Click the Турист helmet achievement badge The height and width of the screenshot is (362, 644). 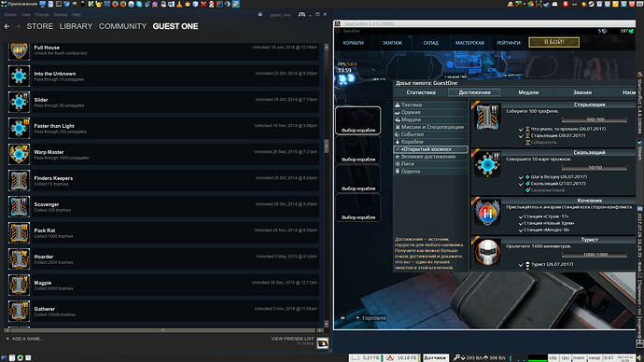pyautogui.click(x=487, y=252)
